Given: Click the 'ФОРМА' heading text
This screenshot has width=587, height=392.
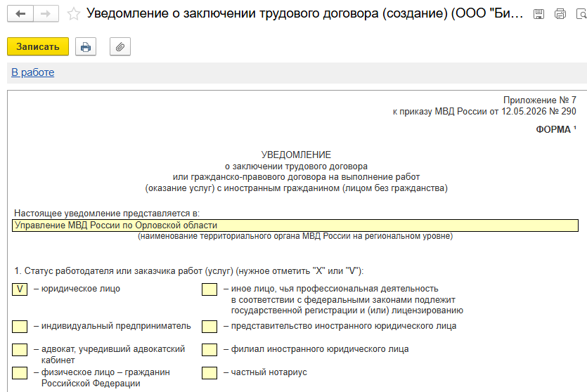Looking at the screenshot, I should coord(553,129).
